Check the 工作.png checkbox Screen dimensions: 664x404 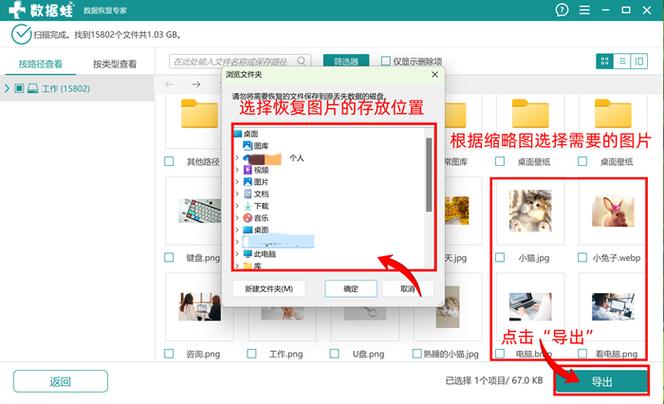coord(252,354)
